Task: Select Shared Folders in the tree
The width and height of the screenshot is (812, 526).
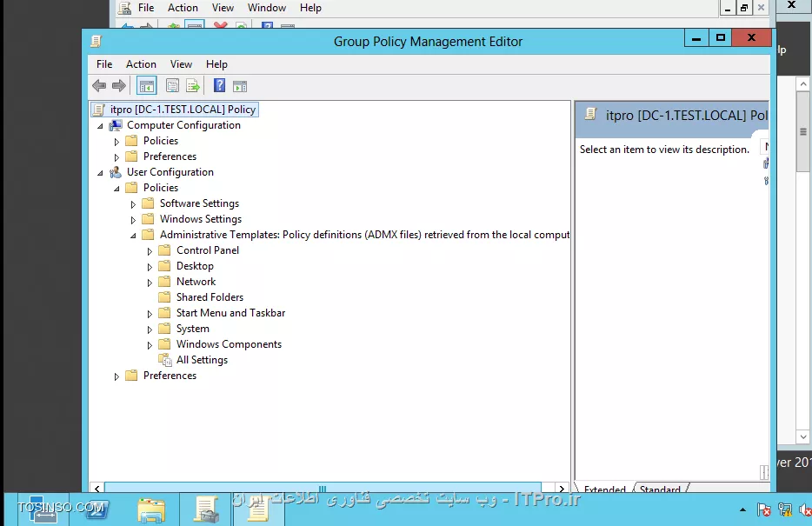Action: click(210, 297)
